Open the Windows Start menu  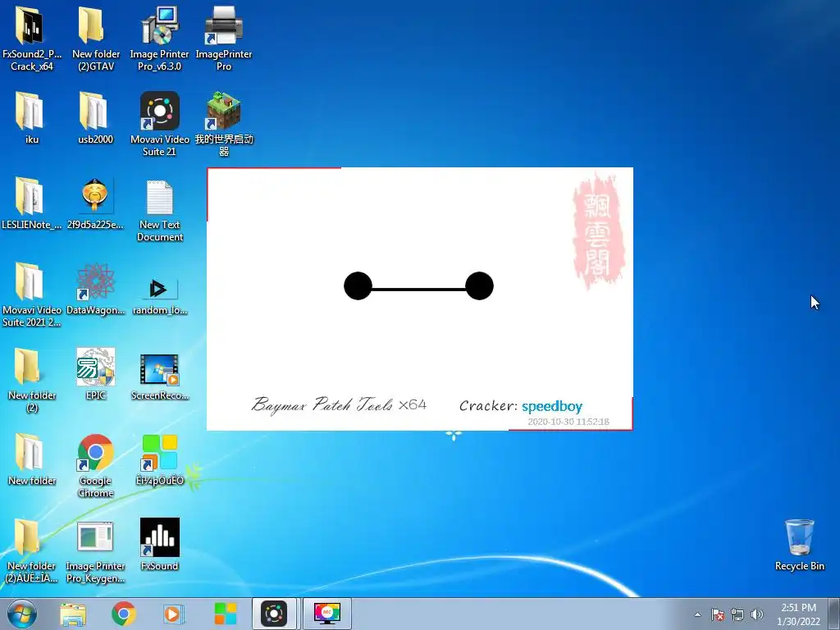pos(22,614)
